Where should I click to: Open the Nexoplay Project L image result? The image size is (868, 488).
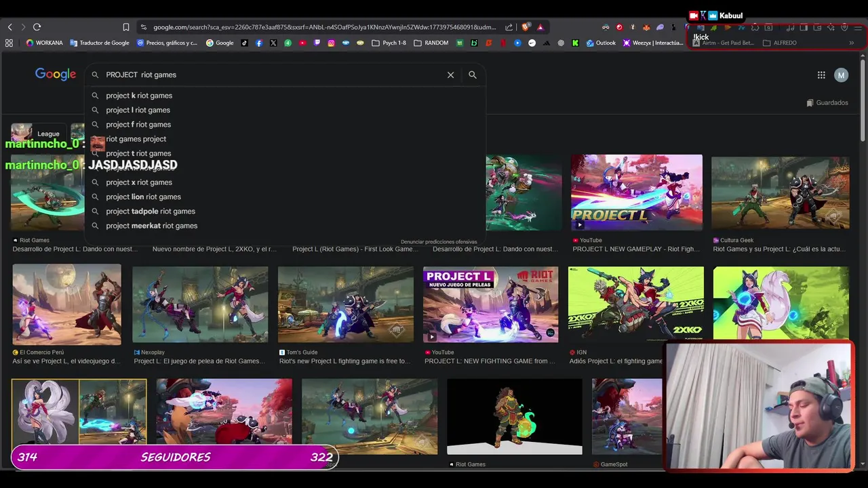tap(200, 305)
